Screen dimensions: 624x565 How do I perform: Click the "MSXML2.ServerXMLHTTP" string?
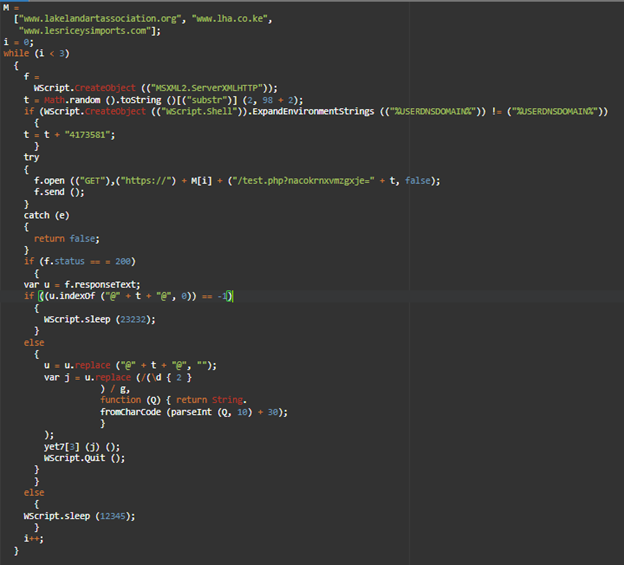click(209, 88)
